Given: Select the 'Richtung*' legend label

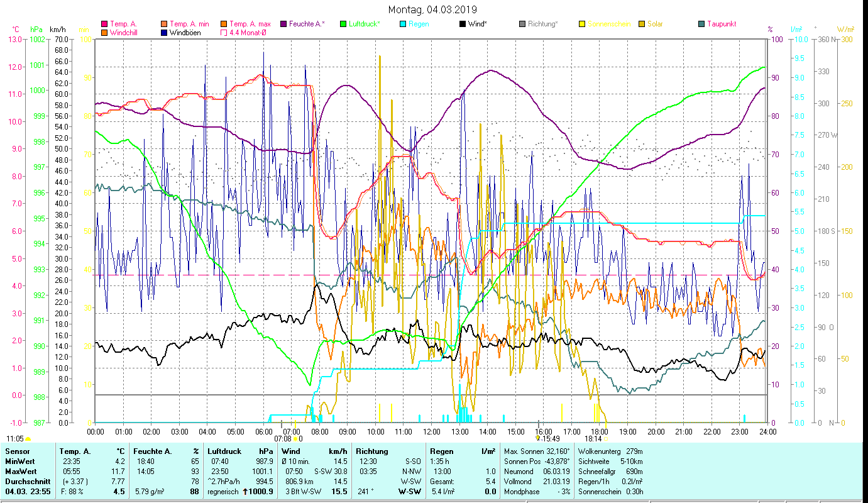Looking at the screenshot, I should pyautogui.click(x=543, y=25).
